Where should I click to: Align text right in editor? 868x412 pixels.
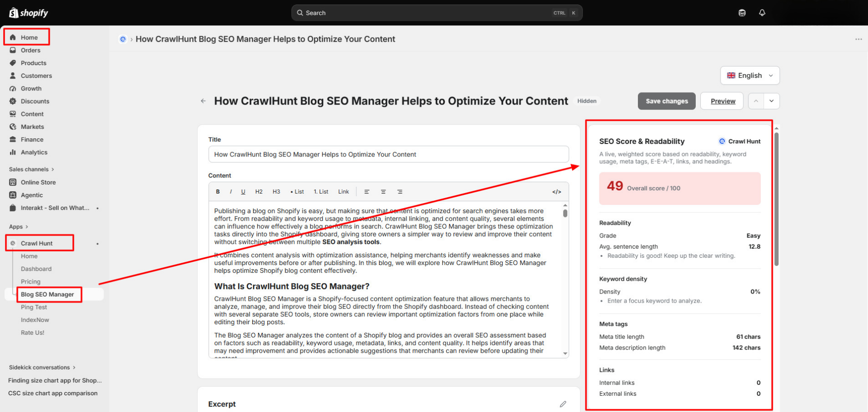400,192
